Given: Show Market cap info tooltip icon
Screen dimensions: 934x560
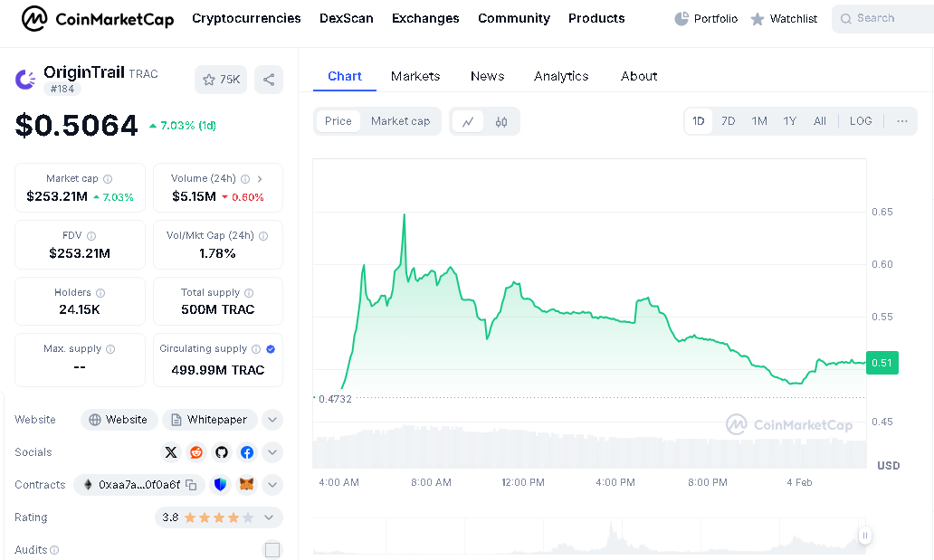Looking at the screenshot, I should [108, 179].
